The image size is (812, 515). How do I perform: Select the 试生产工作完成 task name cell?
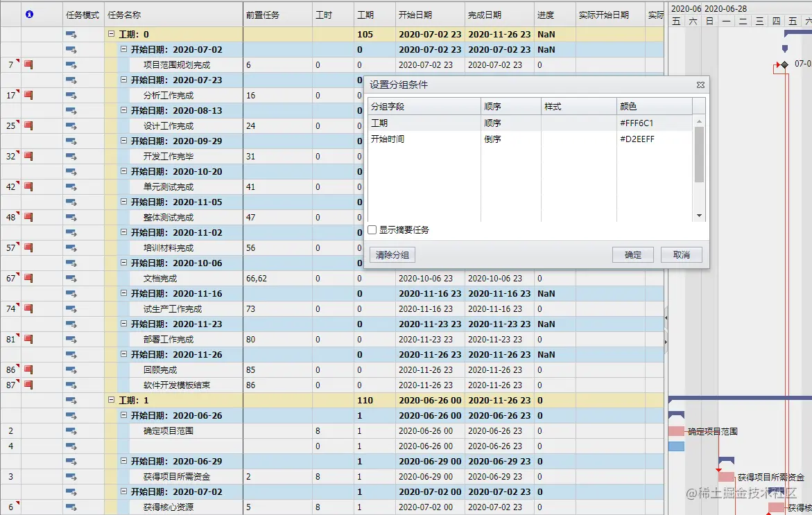click(x=173, y=309)
